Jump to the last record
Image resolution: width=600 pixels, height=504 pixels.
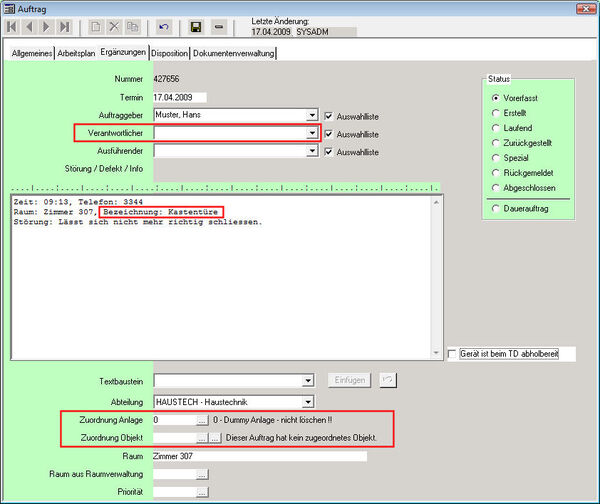[x=65, y=27]
